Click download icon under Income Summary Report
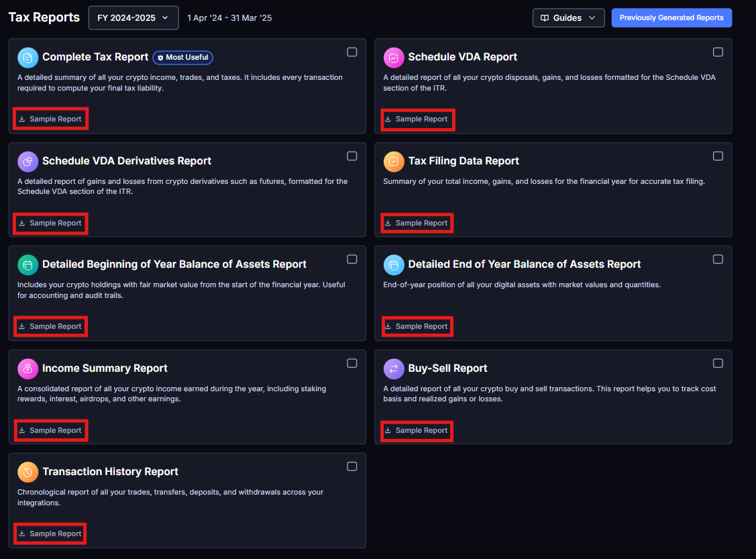The width and height of the screenshot is (756, 559). [21, 430]
